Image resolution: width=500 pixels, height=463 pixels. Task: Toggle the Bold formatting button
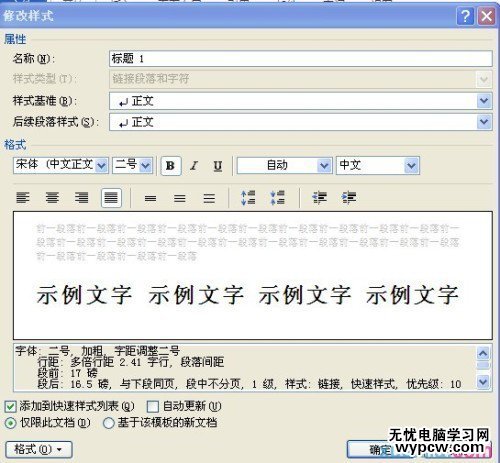171,166
